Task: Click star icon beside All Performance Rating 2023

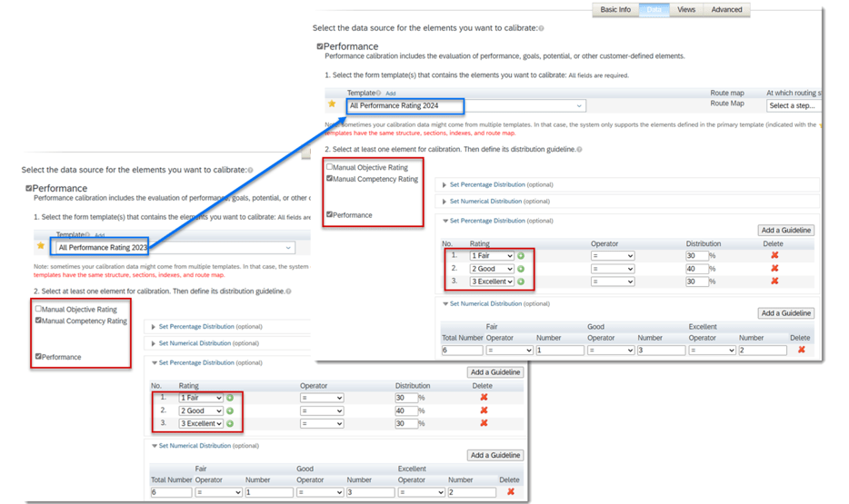Action: coord(40,247)
